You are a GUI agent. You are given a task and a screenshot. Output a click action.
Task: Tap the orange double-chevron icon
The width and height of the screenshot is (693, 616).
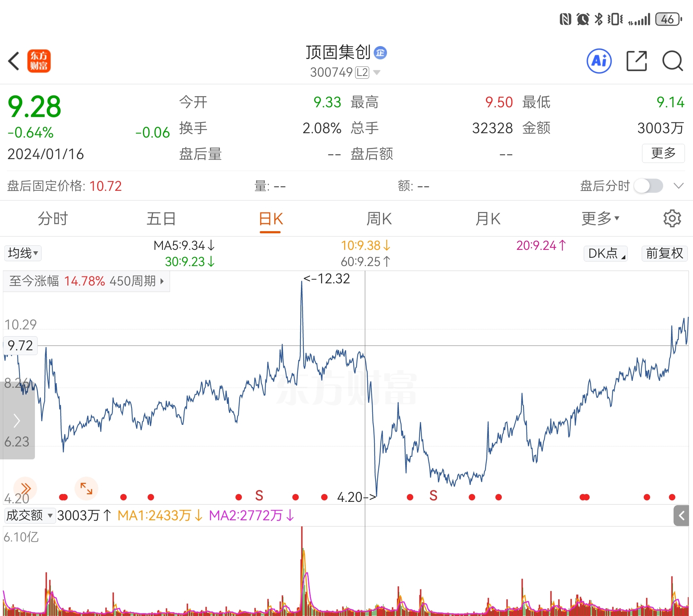click(25, 489)
